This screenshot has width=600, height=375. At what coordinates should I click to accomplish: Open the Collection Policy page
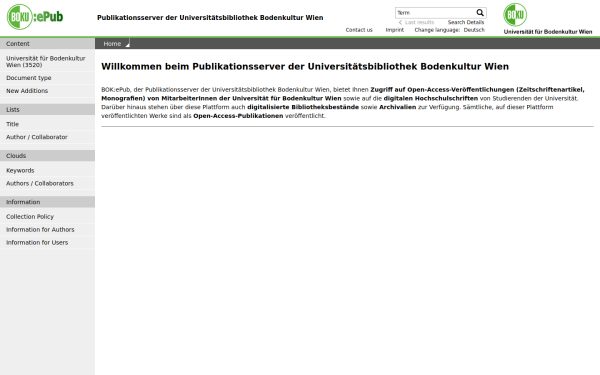point(30,217)
